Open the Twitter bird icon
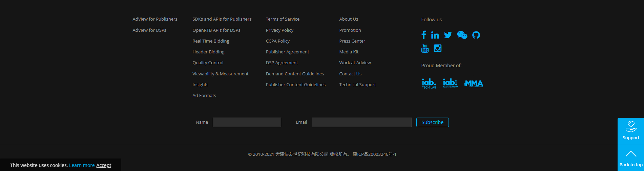The width and height of the screenshot is (644, 171). coord(448,35)
